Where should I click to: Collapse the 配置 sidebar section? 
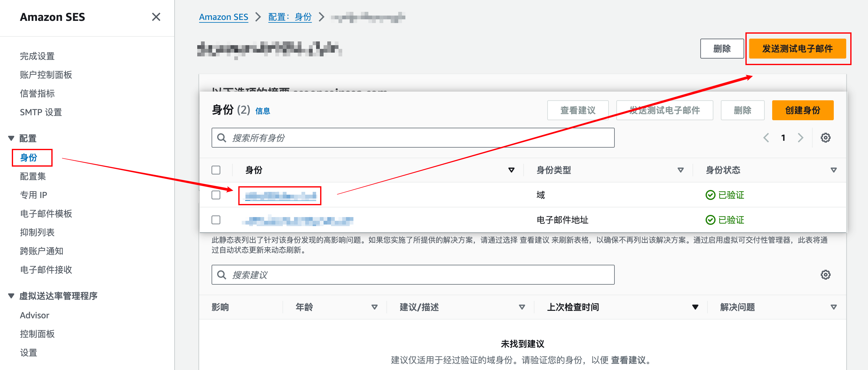[11, 138]
